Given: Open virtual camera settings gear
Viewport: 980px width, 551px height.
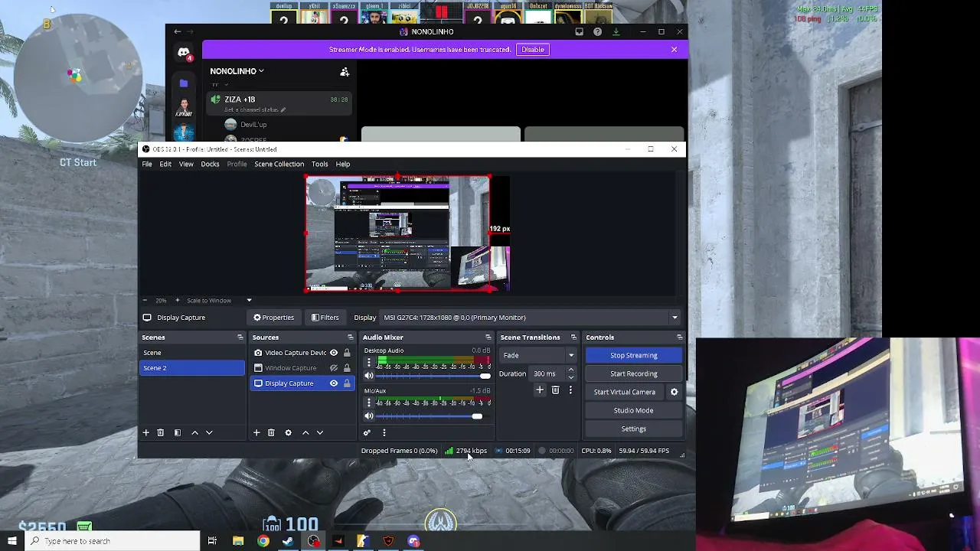Looking at the screenshot, I should (x=674, y=392).
